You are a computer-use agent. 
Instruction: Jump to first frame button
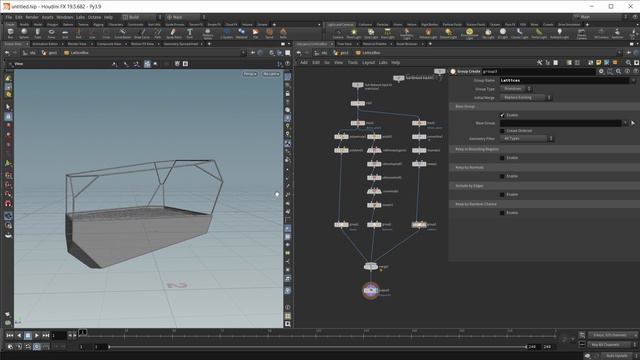pyautogui.click(x=10, y=335)
